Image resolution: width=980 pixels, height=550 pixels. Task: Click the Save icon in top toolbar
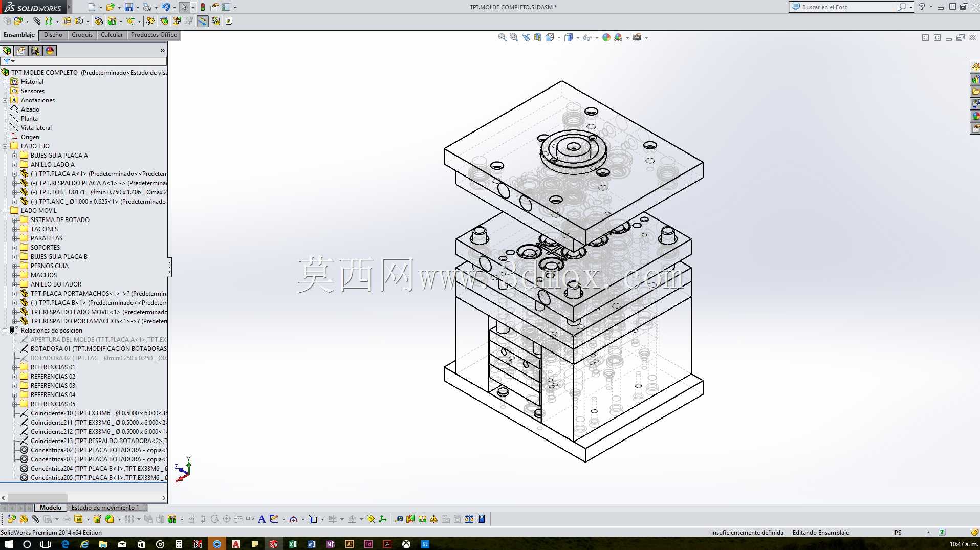point(129,7)
